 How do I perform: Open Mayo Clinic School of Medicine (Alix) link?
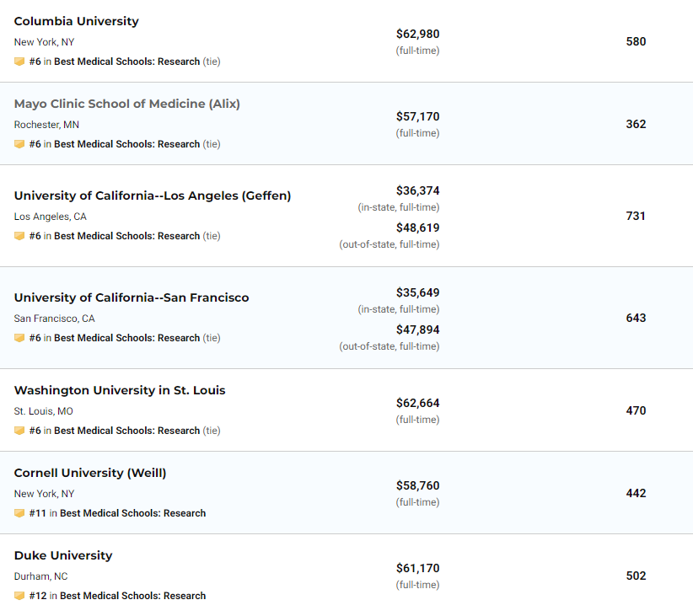coord(126,104)
